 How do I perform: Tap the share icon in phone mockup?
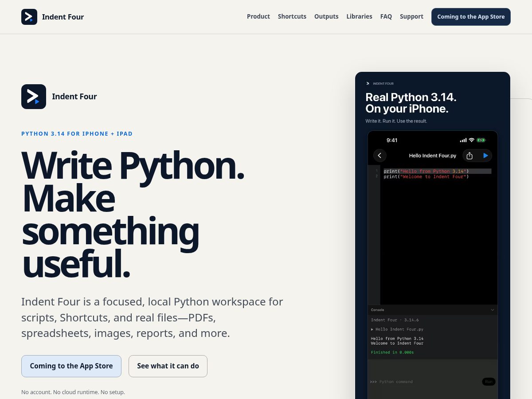click(x=469, y=156)
